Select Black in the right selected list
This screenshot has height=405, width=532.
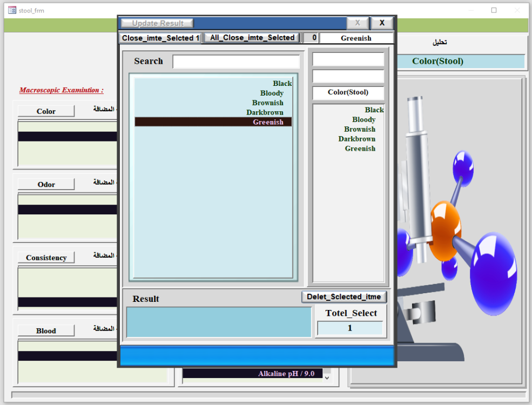[374, 110]
